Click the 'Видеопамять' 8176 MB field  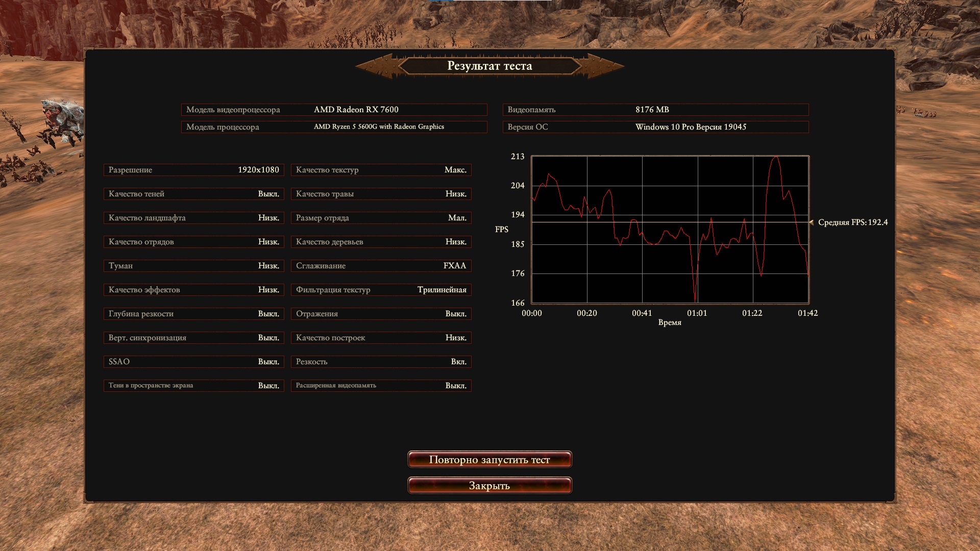click(655, 110)
